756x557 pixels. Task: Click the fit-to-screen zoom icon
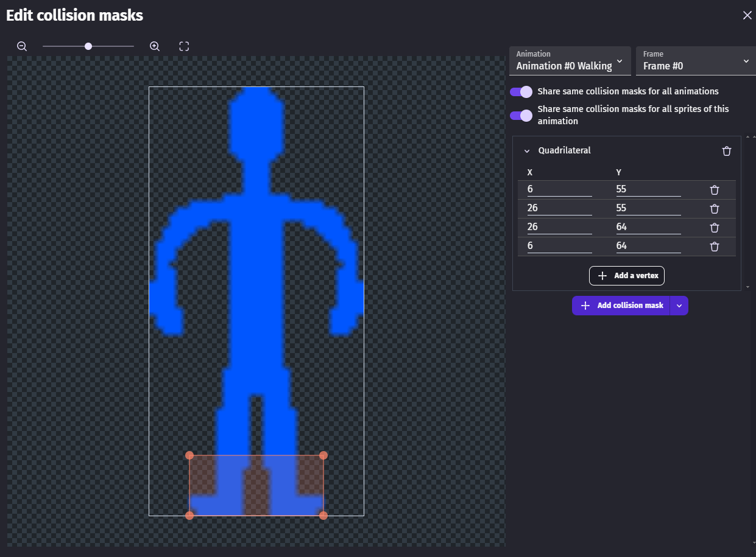pos(184,46)
